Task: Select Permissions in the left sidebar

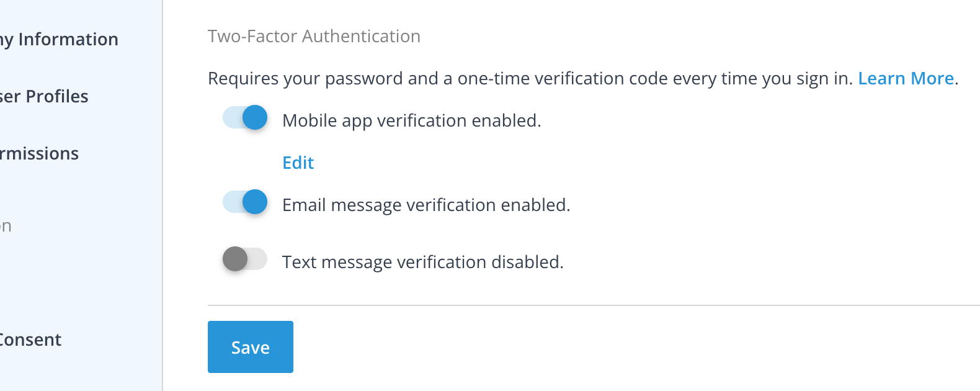Action: (40, 153)
